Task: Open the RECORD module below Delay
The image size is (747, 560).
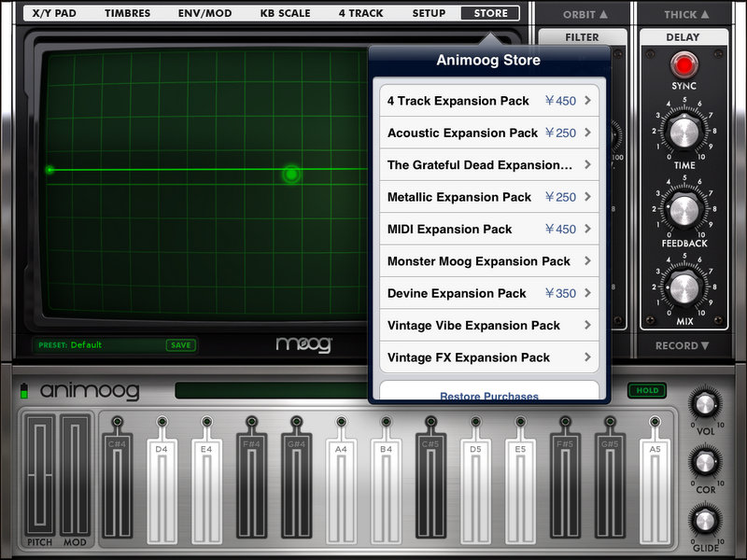Action: 683,345
